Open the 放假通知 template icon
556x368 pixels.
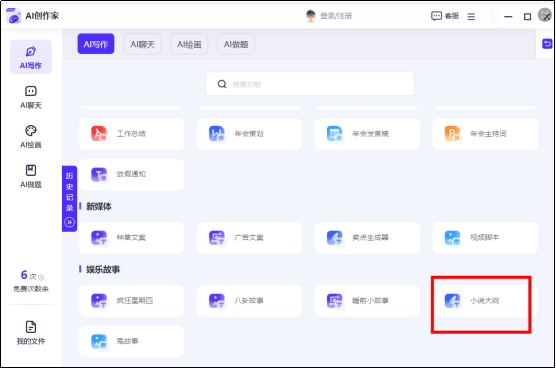[99, 174]
